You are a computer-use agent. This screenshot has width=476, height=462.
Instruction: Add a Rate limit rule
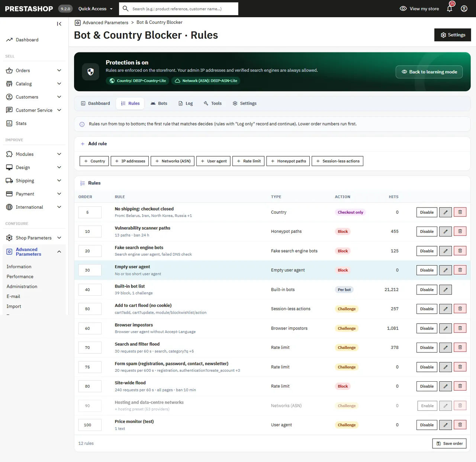248,161
